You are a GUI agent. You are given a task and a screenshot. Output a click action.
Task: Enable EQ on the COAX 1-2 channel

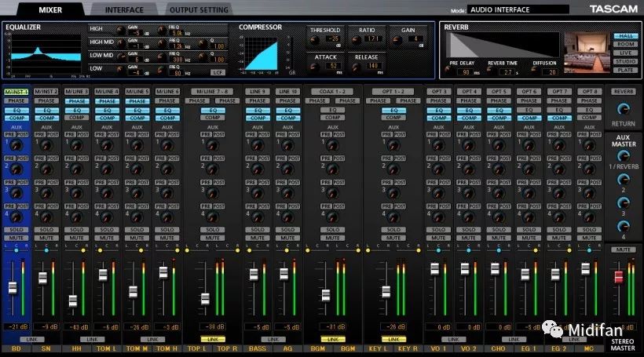click(333, 110)
